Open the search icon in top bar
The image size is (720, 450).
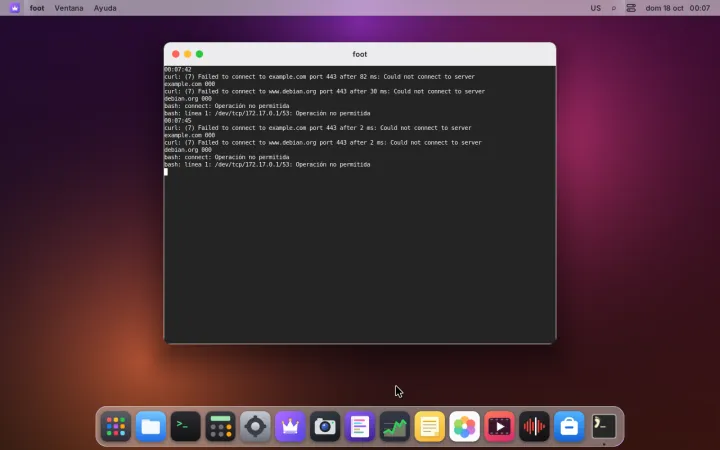[x=614, y=8]
